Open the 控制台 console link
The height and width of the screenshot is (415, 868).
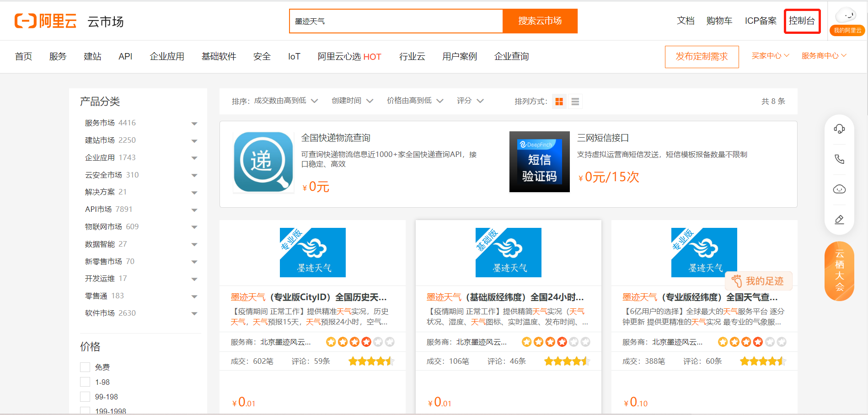pyautogui.click(x=802, y=21)
